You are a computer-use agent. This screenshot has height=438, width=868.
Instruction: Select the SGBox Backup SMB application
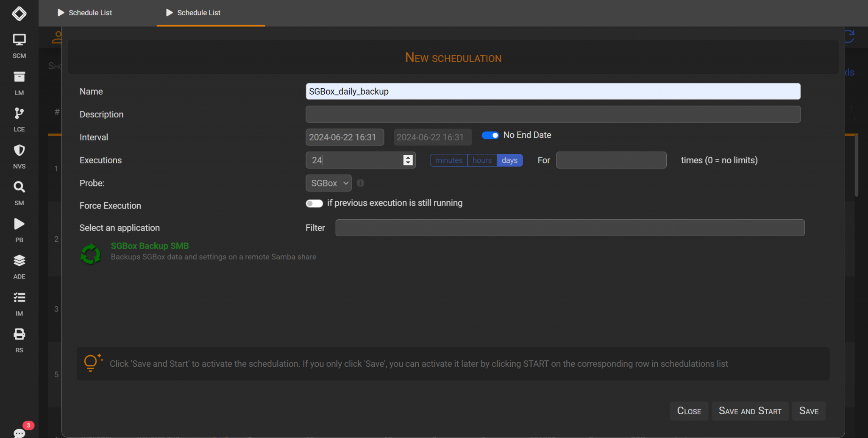(150, 246)
